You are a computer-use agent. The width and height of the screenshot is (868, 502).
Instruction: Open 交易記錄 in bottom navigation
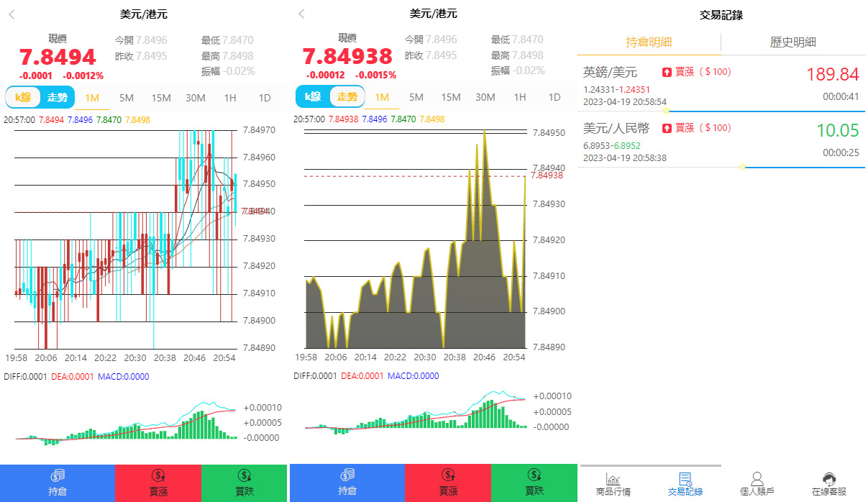(685, 484)
